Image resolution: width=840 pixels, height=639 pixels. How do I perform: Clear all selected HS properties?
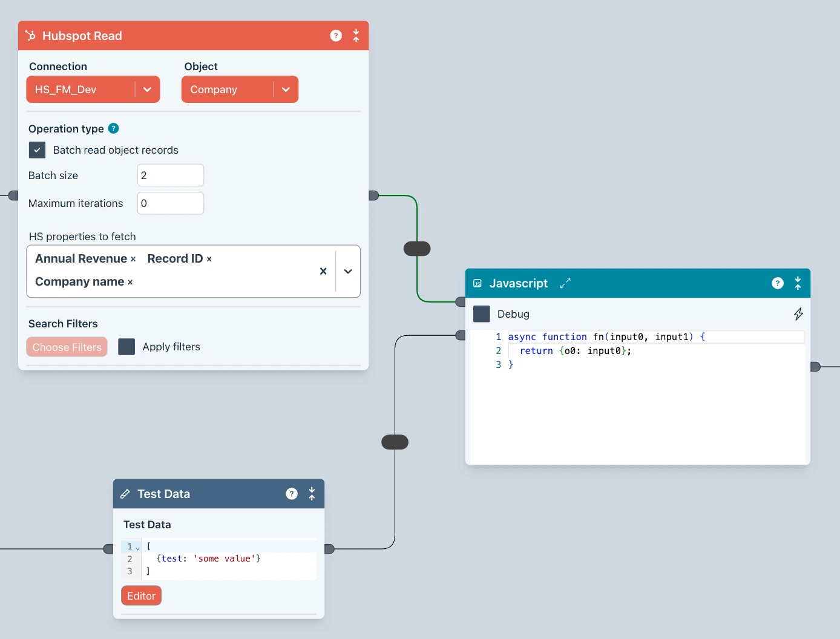[323, 271]
